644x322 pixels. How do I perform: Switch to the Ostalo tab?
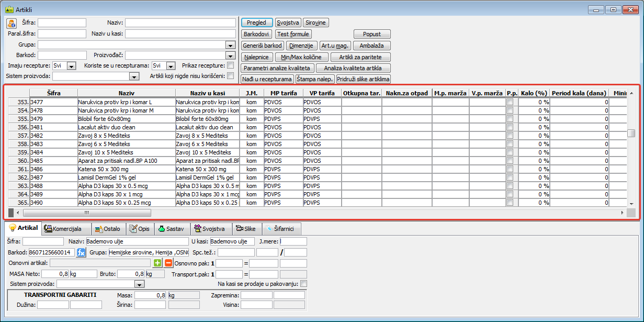[108, 229]
